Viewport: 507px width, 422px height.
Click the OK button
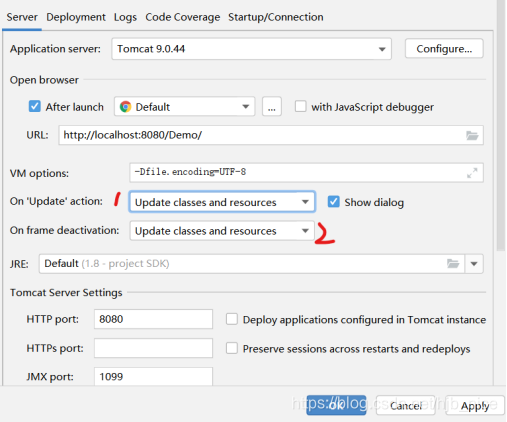tap(336, 405)
